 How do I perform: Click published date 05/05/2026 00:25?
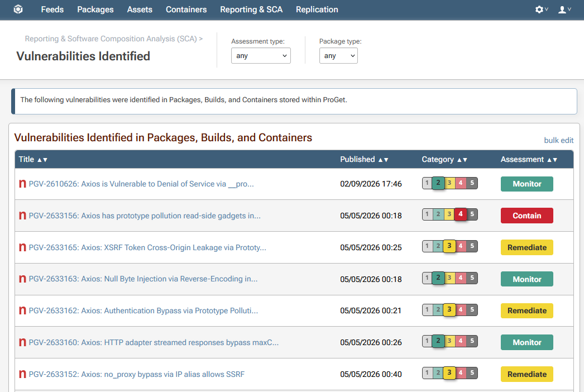coord(371,247)
